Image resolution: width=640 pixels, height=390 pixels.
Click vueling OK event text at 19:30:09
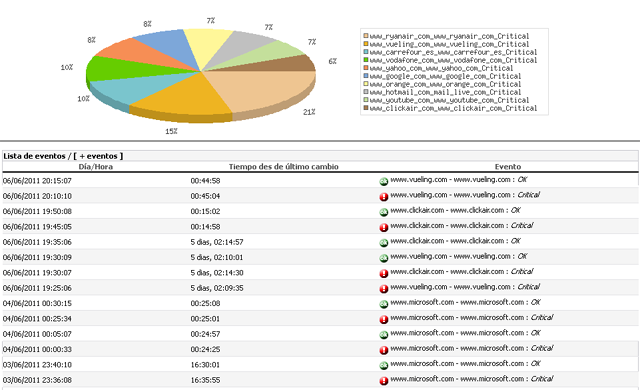(x=459, y=256)
